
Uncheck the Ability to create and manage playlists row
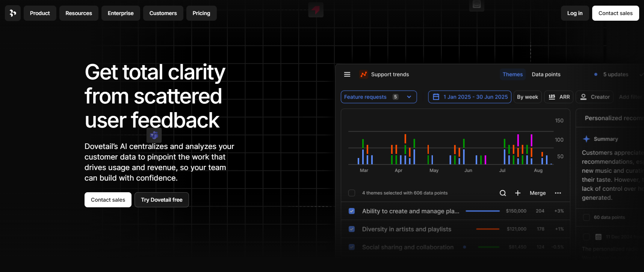pos(352,211)
